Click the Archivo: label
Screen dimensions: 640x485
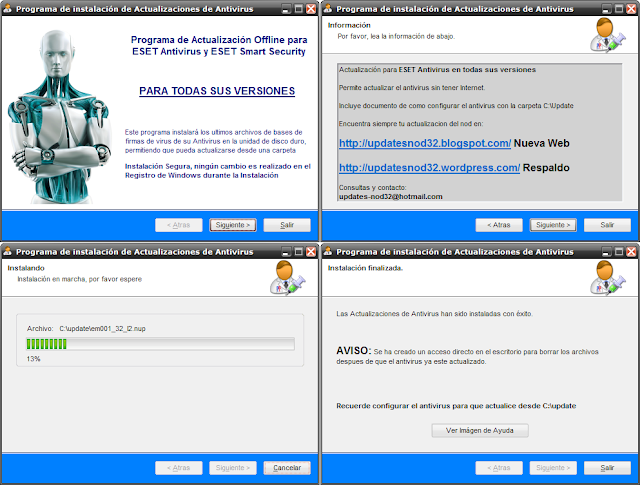point(40,329)
